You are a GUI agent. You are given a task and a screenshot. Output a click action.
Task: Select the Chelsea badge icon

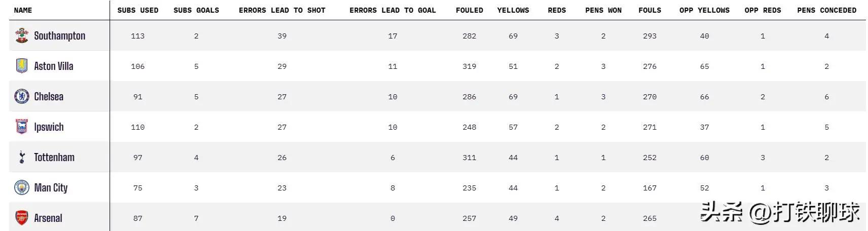coord(22,96)
